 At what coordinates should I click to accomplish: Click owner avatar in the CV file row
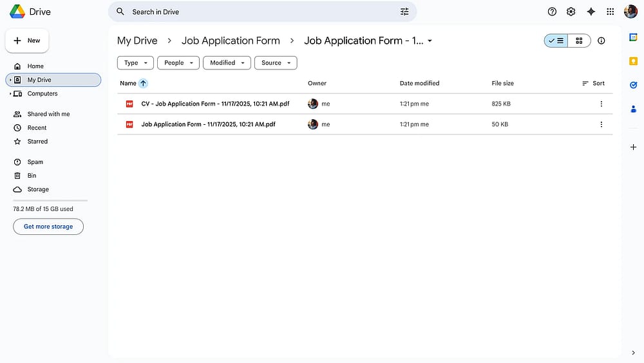pyautogui.click(x=313, y=104)
